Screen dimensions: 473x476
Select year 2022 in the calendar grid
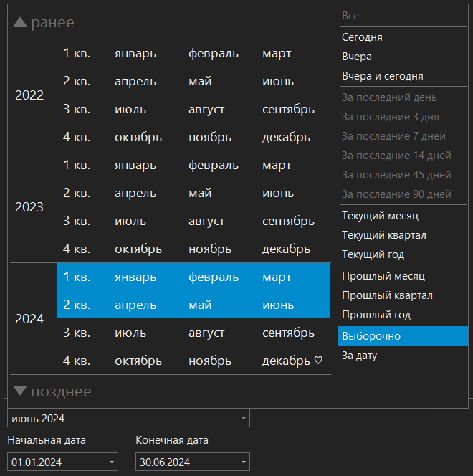click(29, 95)
